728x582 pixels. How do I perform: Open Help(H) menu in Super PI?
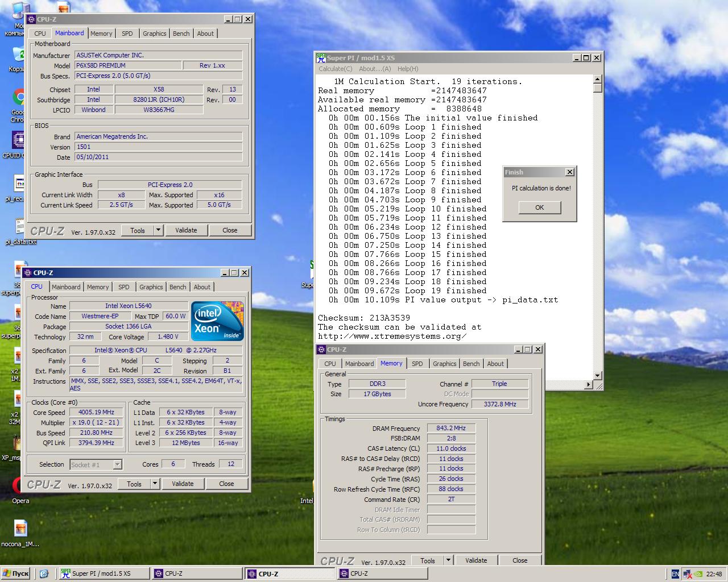click(408, 69)
